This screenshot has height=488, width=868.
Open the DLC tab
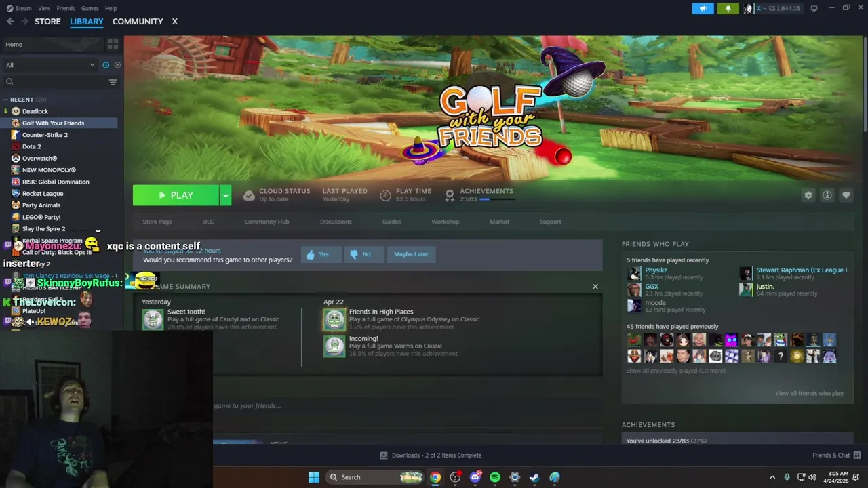point(208,222)
